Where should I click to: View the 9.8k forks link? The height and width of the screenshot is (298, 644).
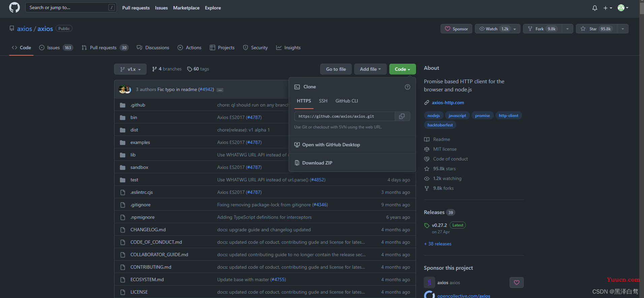(x=439, y=188)
